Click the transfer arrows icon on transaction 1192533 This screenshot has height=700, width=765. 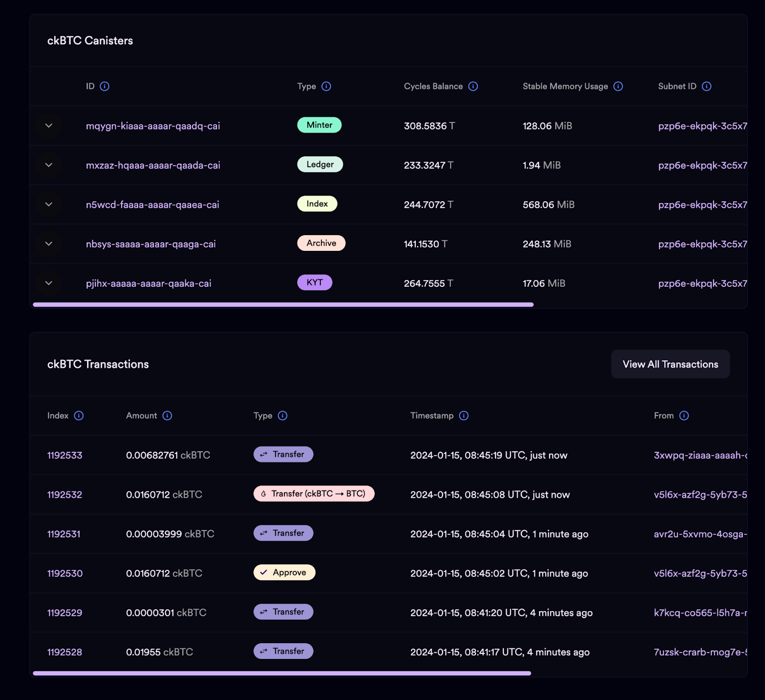(x=263, y=454)
